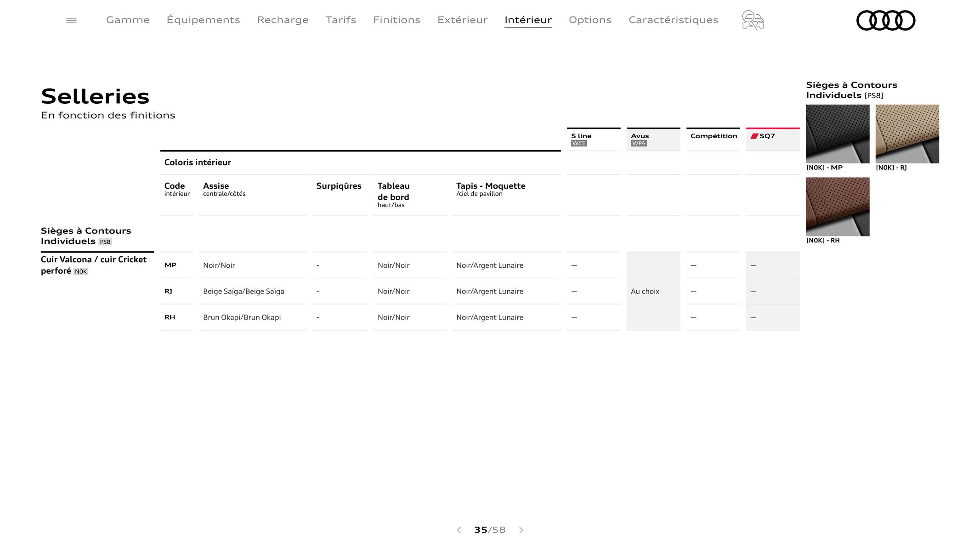This screenshot has width=980, height=551.
Task: Select the Intérieur tab
Action: click(x=528, y=20)
